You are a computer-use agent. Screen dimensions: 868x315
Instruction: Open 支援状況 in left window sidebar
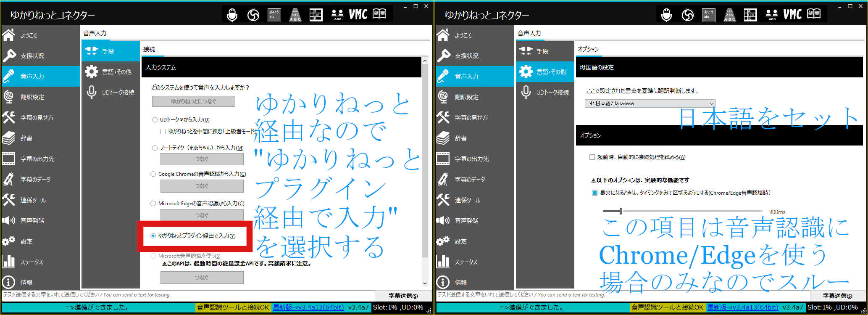point(40,56)
